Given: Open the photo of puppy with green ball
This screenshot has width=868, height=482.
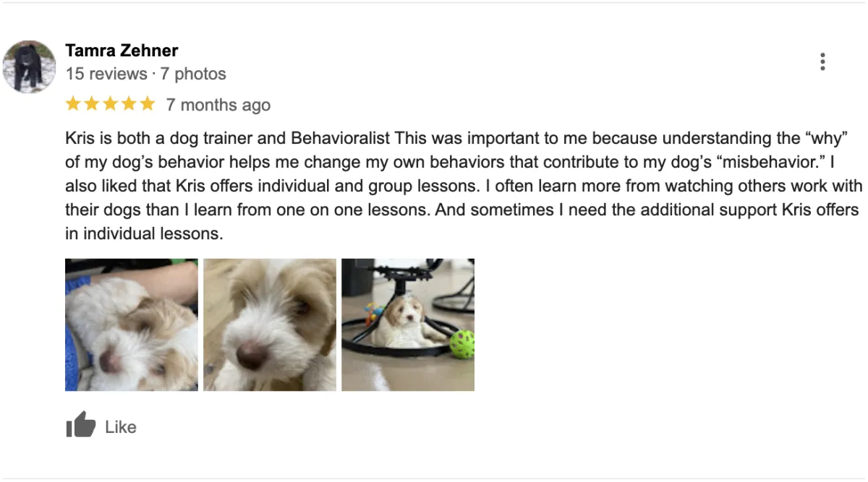Looking at the screenshot, I should point(408,324).
